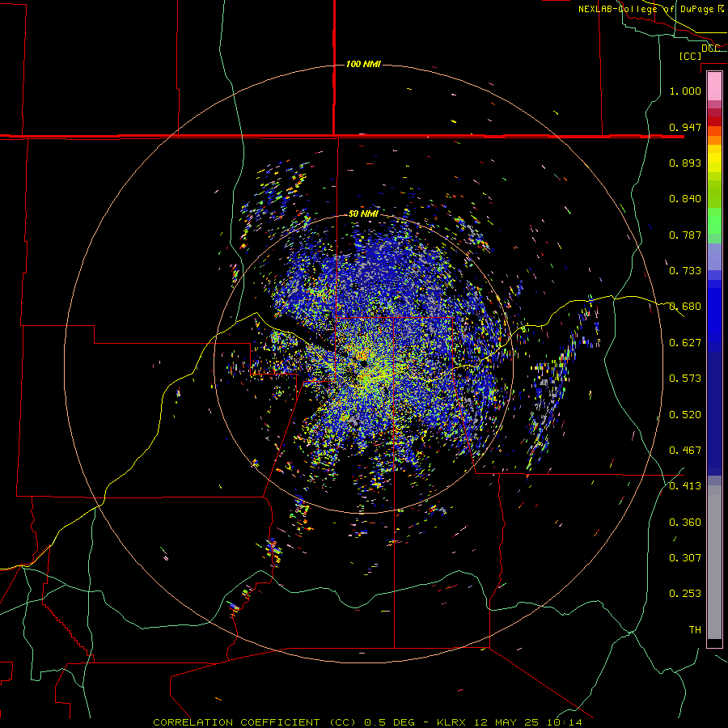Click the gray lower segment of color bar
The width and height of the screenshot is (728, 728).
[x=714, y=562]
